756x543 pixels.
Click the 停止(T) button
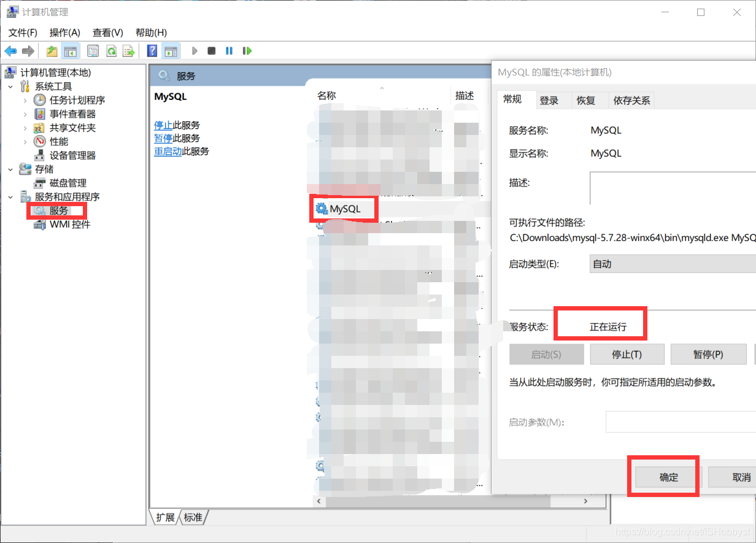(627, 354)
